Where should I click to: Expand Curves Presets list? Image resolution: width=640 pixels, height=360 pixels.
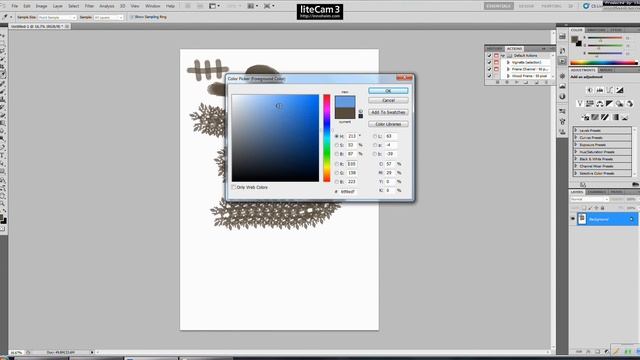coord(576,138)
